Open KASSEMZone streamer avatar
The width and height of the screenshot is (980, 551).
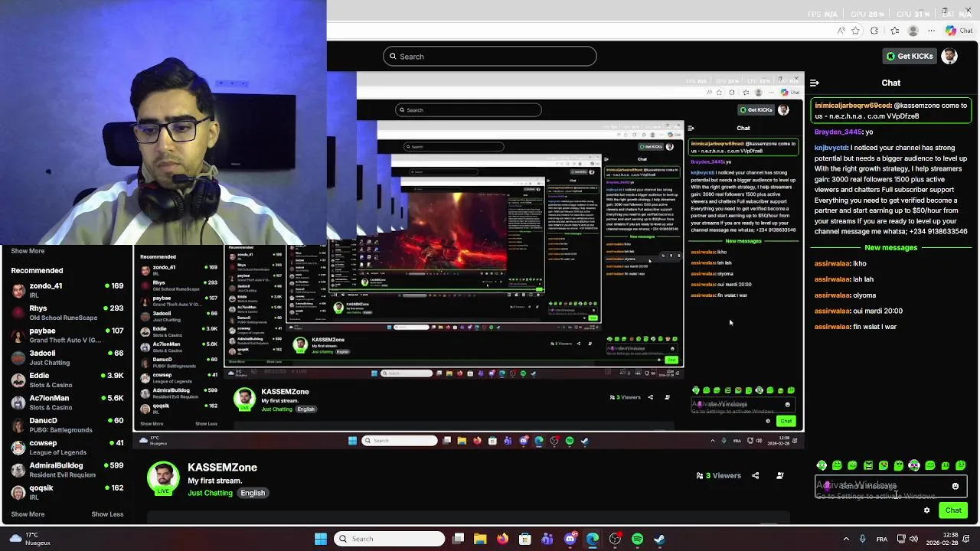[163, 478]
